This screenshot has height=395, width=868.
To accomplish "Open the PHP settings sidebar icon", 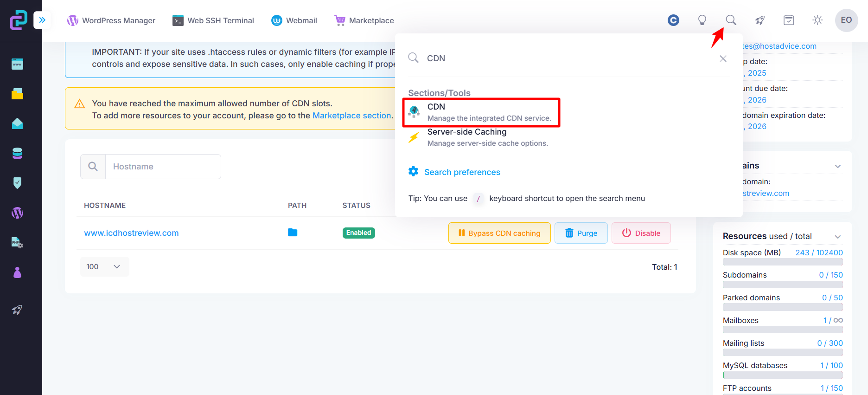I will point(17,243).
